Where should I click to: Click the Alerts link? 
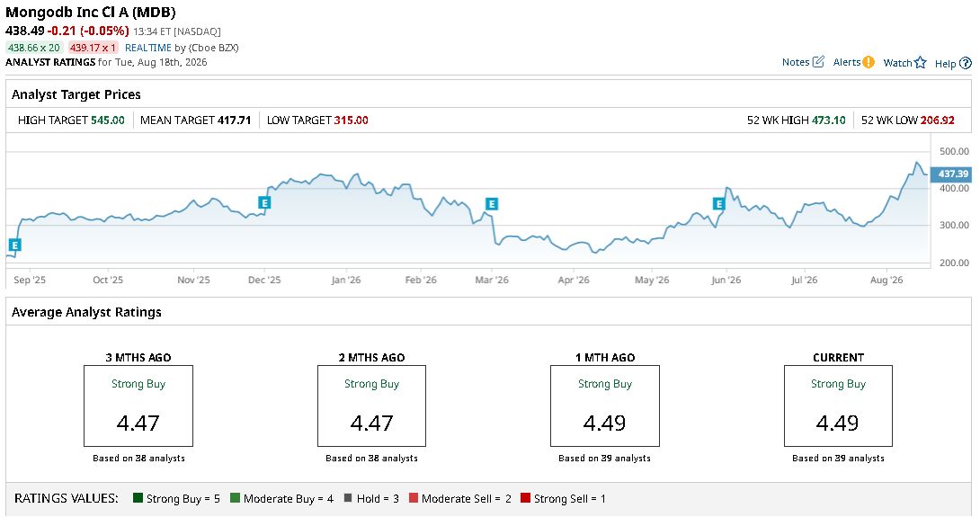847,62
